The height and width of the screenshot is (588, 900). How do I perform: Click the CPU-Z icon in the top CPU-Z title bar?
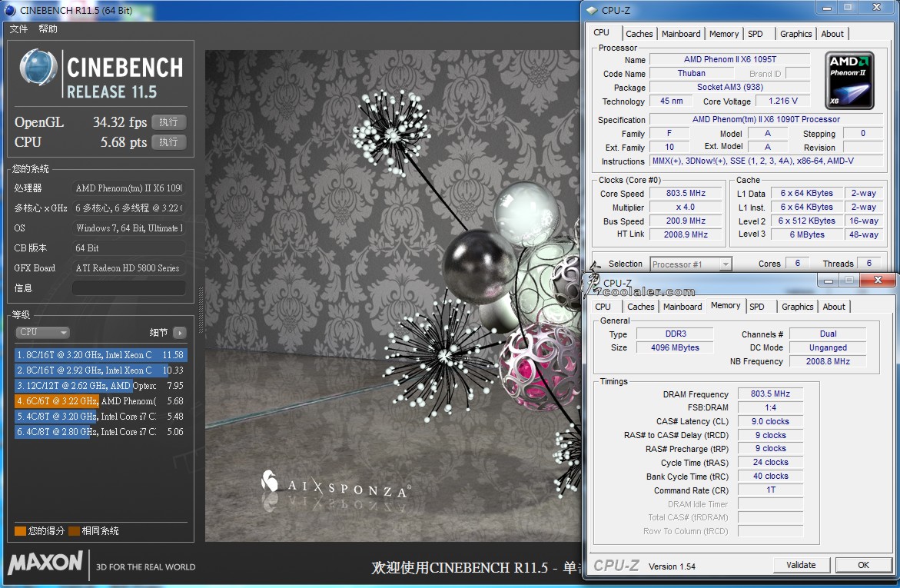(x=592, y=10)
